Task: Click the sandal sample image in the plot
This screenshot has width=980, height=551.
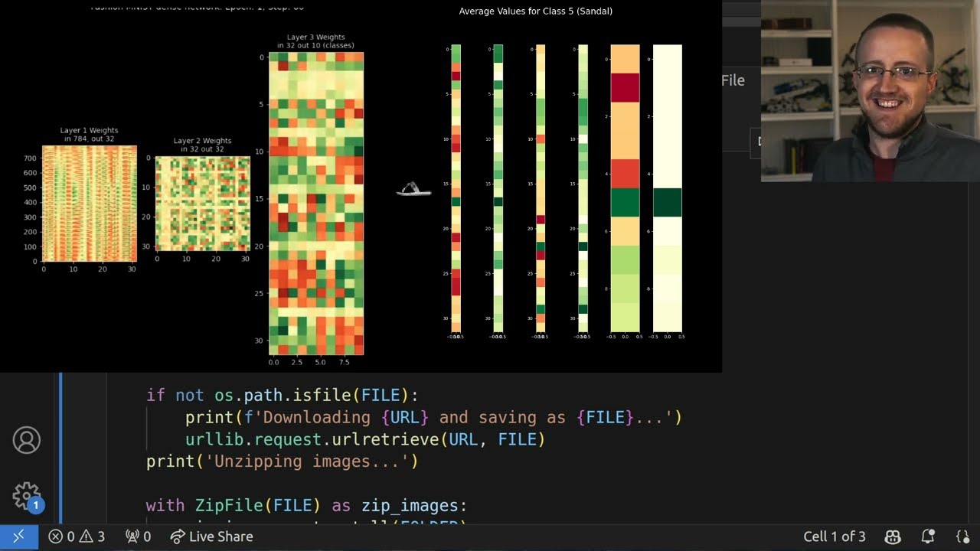Action: [413, 190]
